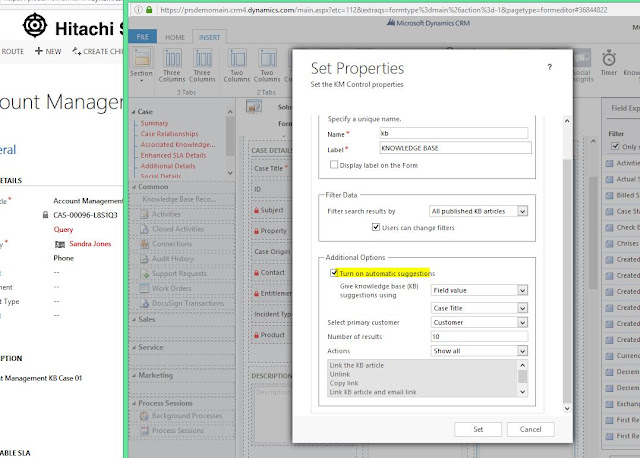This screenshot has width=640, height=458.
Task: Click the help question mark in Set Properties
Action: click(x=550, y=67)
